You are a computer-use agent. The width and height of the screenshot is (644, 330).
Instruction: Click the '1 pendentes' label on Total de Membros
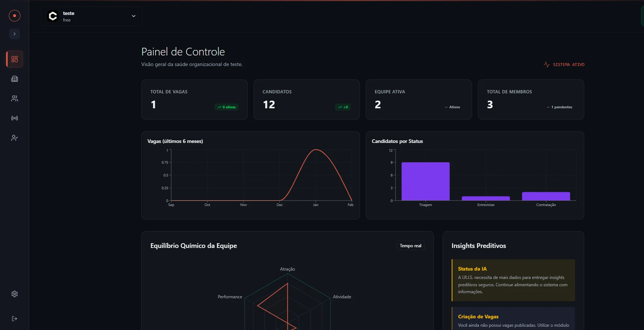[560, 107]
